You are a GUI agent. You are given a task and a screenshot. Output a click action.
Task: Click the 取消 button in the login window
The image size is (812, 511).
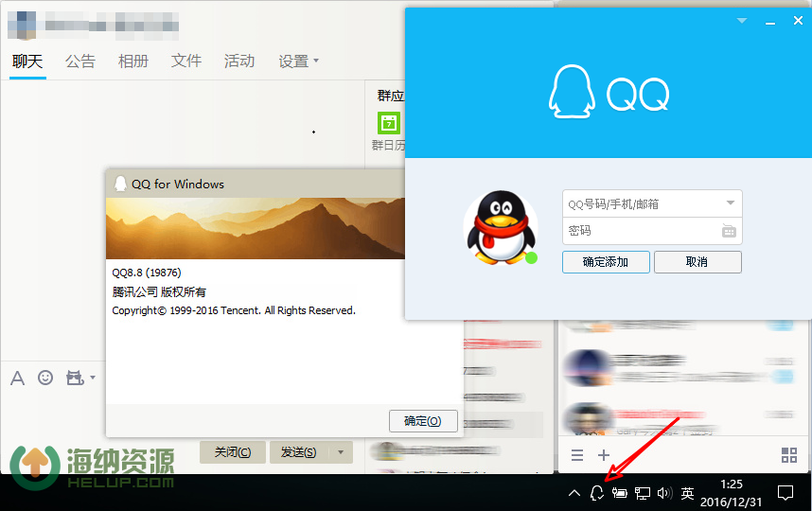point(697,262)
